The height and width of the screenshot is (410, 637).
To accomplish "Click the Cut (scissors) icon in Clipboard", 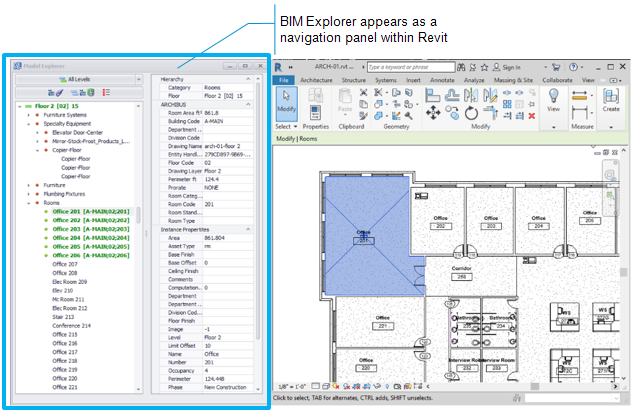I will [x=364, y=93].
